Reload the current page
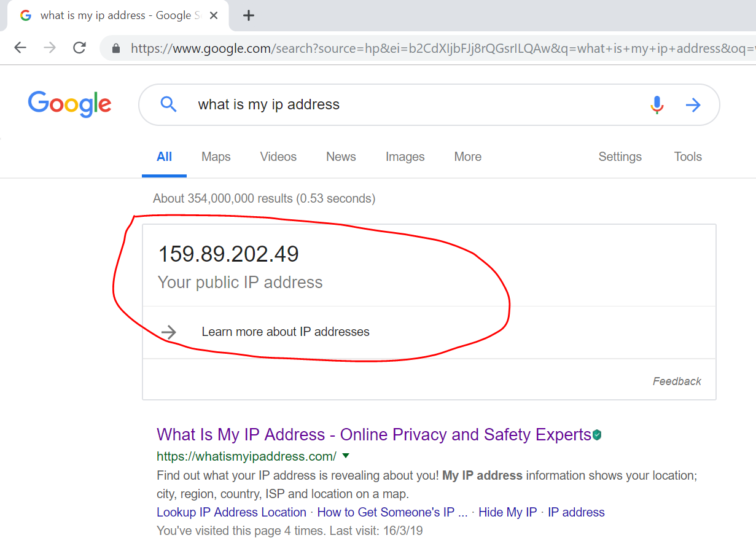Screen dimensions: 756x546 click(x=79, y=48)
